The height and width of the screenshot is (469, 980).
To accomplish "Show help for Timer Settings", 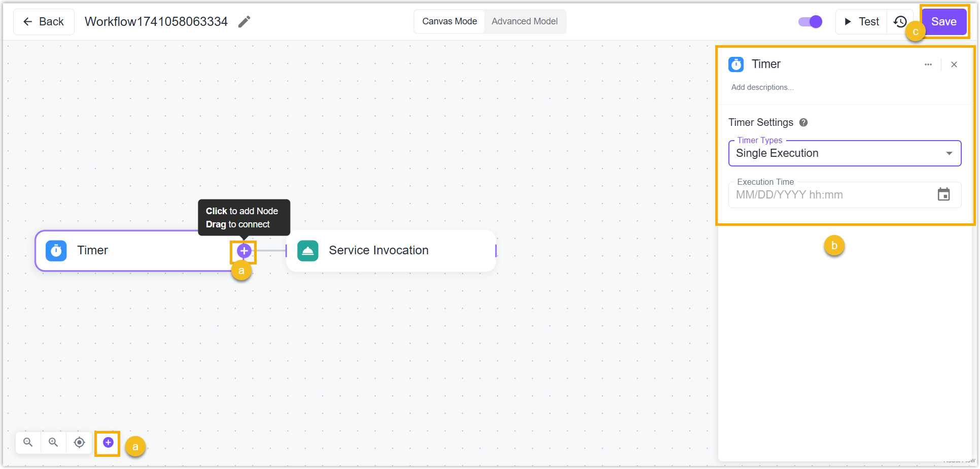I will pos(803,122).
